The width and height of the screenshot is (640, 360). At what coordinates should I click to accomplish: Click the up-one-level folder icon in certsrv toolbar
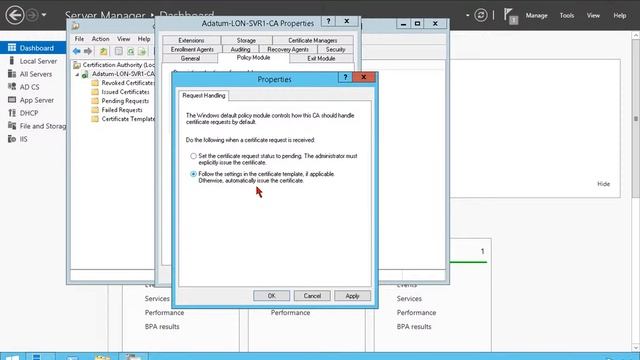[x=104, y=51]
